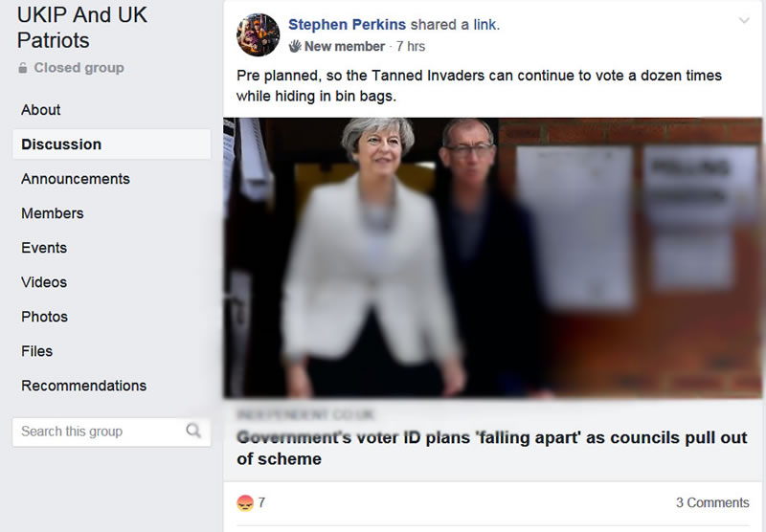Image resolution: width=766 pixels, height=532 pixels.
Task: Click the New member waving hand badge
Action: click(295, 46)
